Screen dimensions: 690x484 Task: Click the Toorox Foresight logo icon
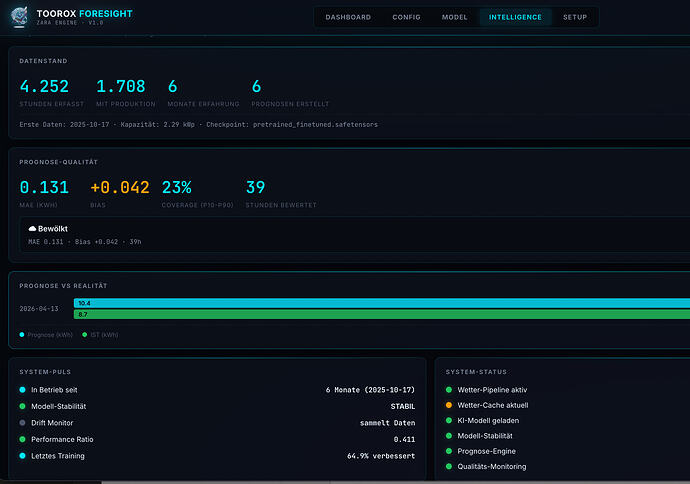pyautogui.click(x=19, y=17)
